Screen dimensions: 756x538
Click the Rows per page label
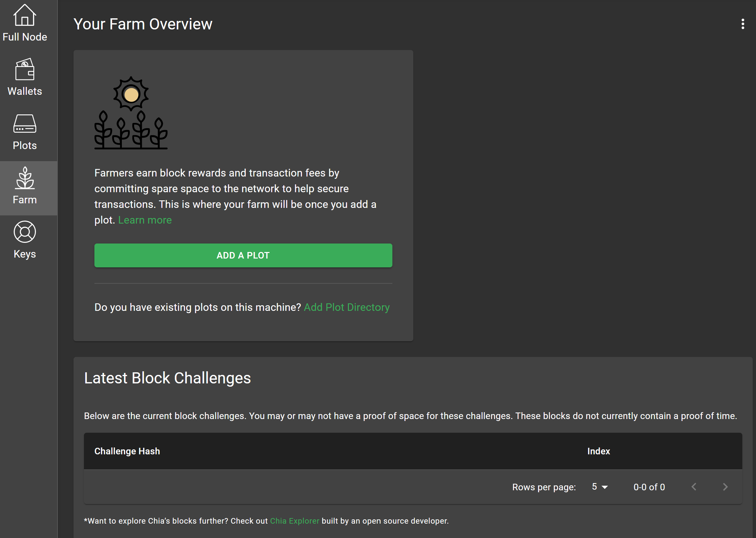tap(544, 487)
